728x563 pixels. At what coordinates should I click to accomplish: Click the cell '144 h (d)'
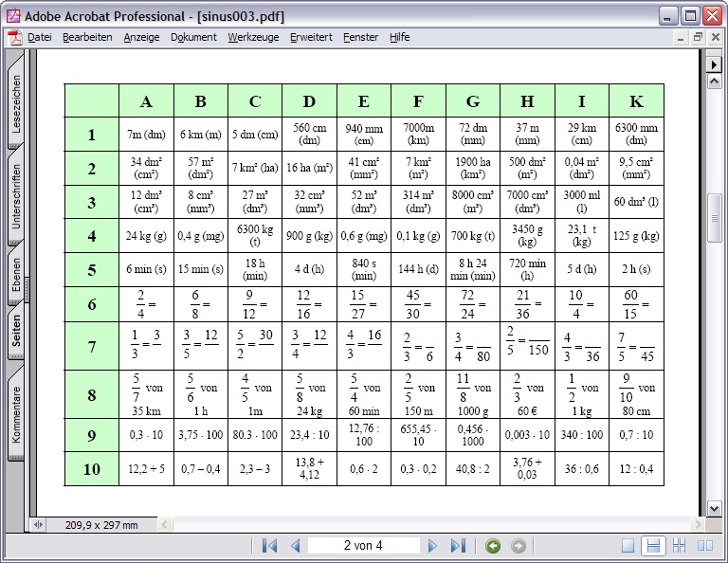click(x=418, y=270)
